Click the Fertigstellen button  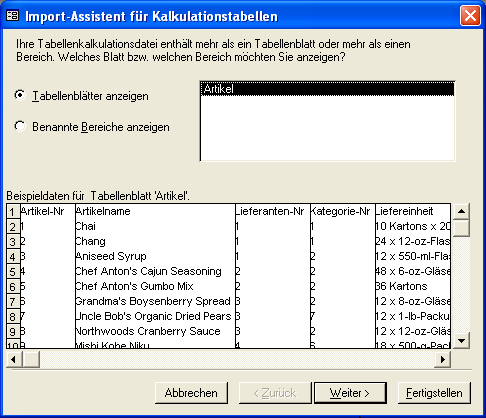(434, 393)
